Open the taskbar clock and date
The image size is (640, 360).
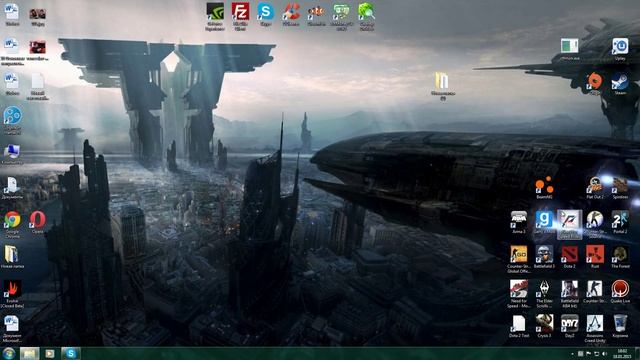tap(622, 354)
